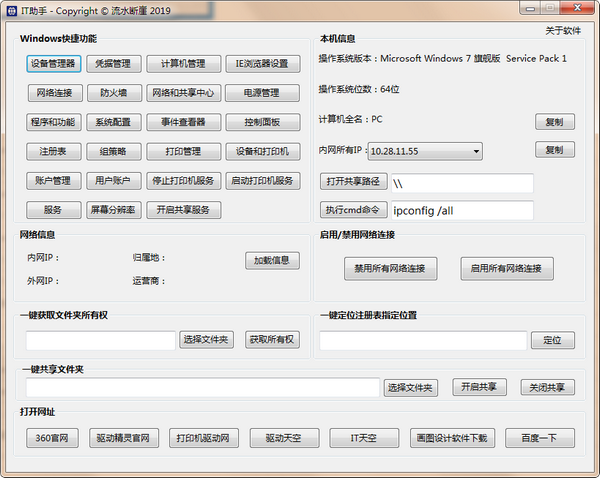
Task: Copy the computer full name with 复制
Action: [554, 122]
